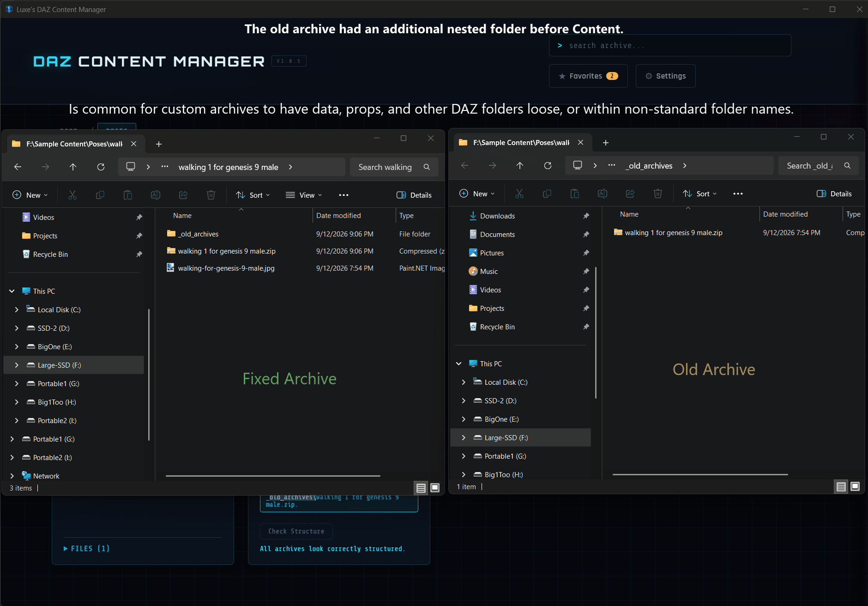Image resolution: width=868 pixels, height=606 pixels.
Task: Open See more menu in Old Archive window
Action: point(738,194)
